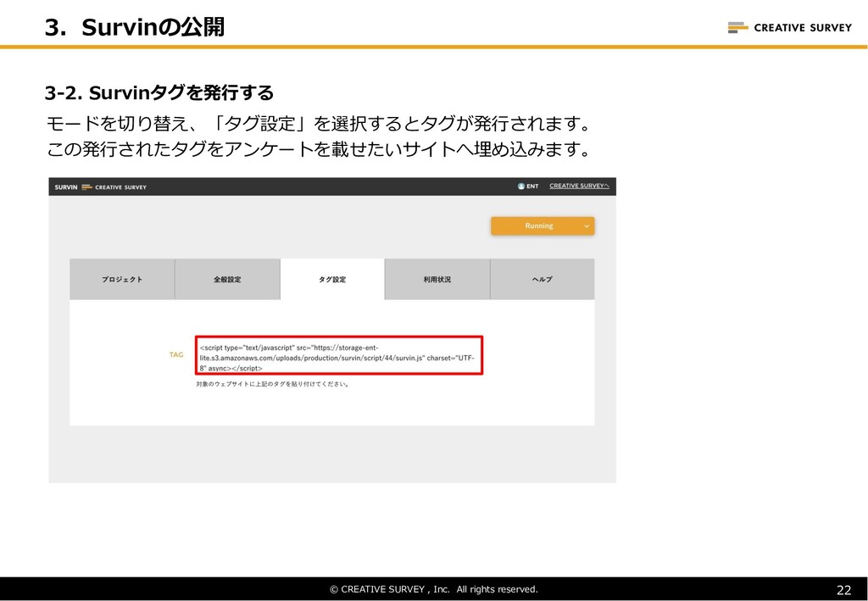Click the Creative Survey logo icon top right
The image size is (868, 601).
738,27
